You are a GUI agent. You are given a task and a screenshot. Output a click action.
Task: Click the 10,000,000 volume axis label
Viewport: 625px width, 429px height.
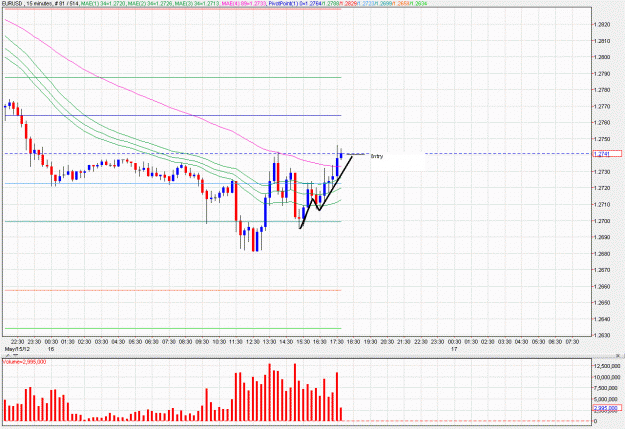click(x=607, y=377)
